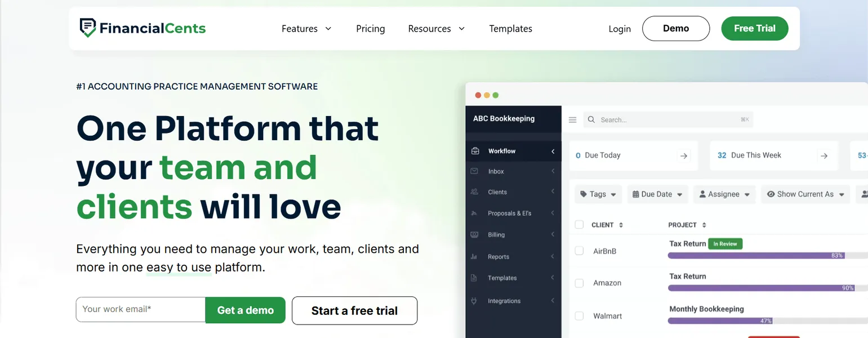Click the work email input field
Screen dimensions: 868x338
pyautogui.click(x=140, y=309)
